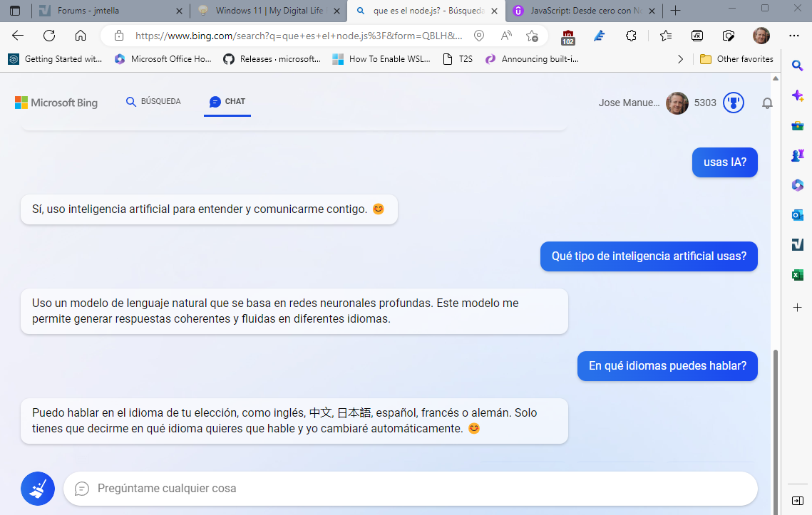812x515 pixels.
Task: Open the extension with 102 badge
Action: pos(567,37)
